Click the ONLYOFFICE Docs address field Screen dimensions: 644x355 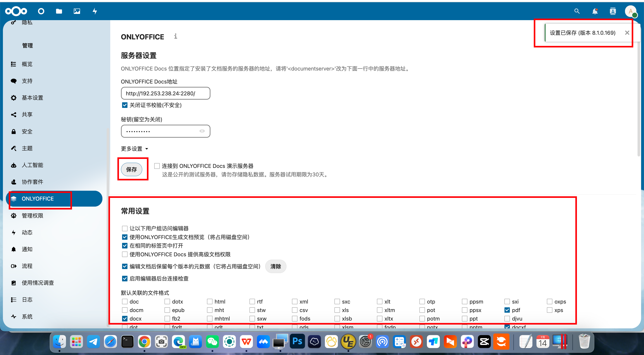165,93
